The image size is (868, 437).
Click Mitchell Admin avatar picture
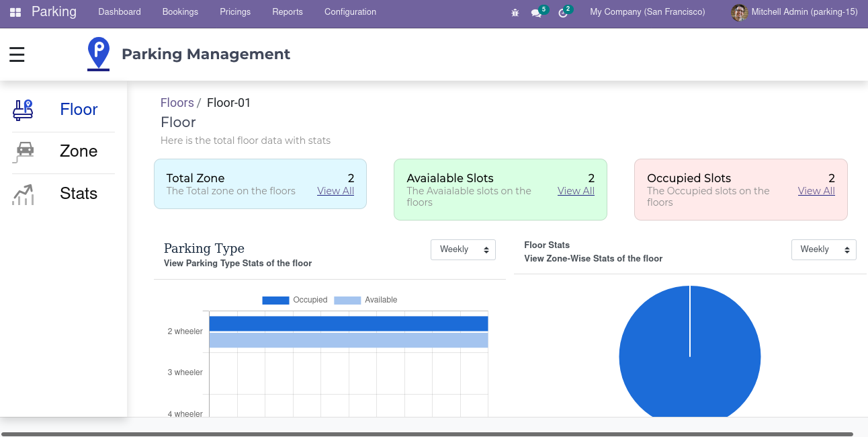click(739, 12)
